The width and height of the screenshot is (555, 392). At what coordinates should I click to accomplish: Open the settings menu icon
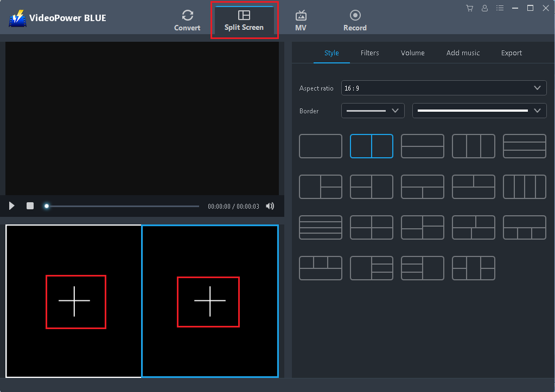click(500, 8)
